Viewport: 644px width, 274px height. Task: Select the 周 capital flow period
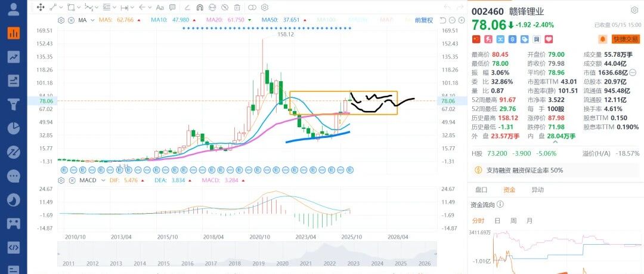click(x=513, y=220)
